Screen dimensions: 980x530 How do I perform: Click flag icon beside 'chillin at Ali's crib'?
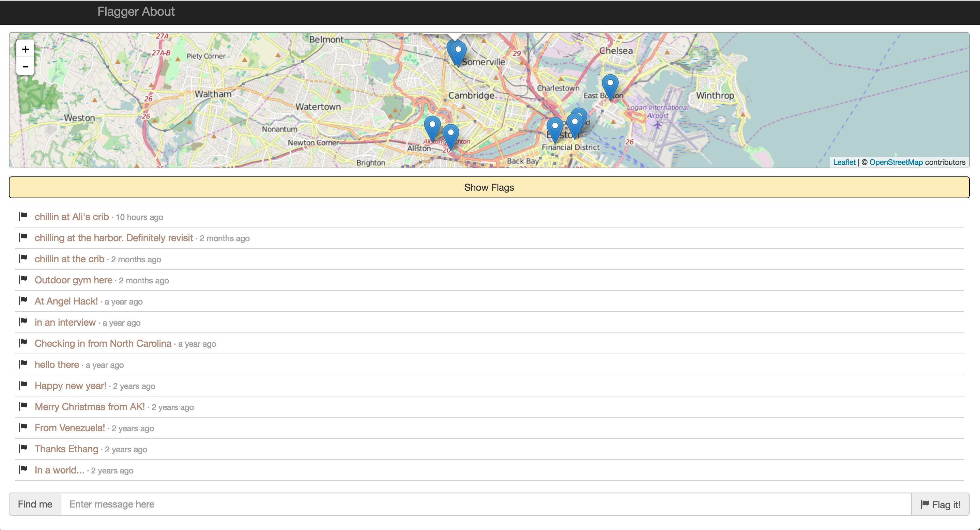[x=24, y=216]
